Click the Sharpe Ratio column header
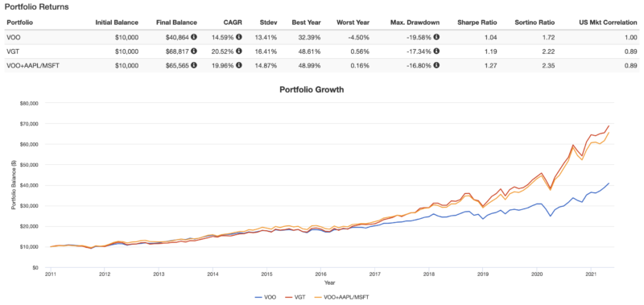Image resolution: width=644 pixels, height=305 pixels. tap(477, 23)
